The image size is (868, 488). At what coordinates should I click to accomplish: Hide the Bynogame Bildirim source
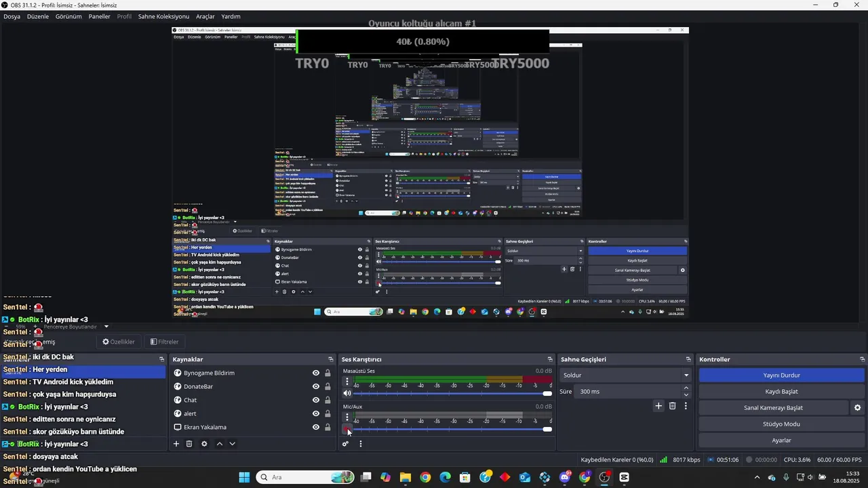tap(315, 373)
